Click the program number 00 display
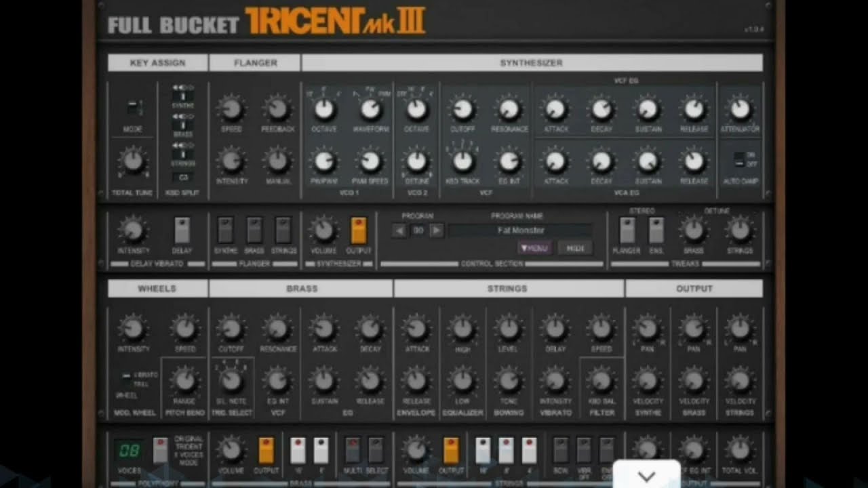Image resolution: width=868 pixels, height=488 pixels. (x=418, y=230)
